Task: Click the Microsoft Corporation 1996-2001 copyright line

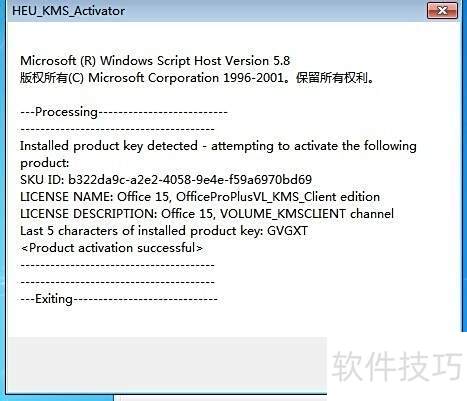Action: pyautogui.click(x=197, y=78)
